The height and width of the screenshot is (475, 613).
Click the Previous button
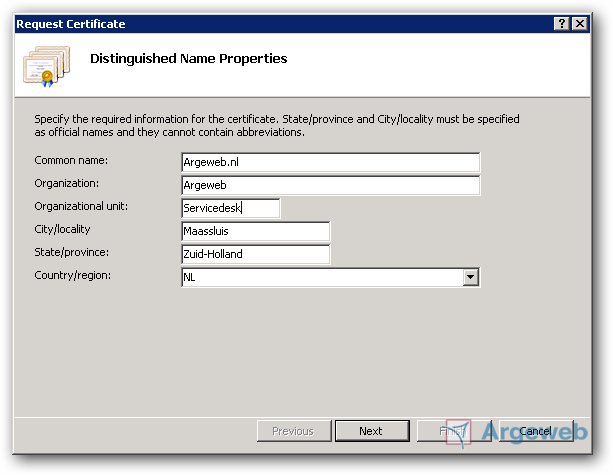click(294, 431)
